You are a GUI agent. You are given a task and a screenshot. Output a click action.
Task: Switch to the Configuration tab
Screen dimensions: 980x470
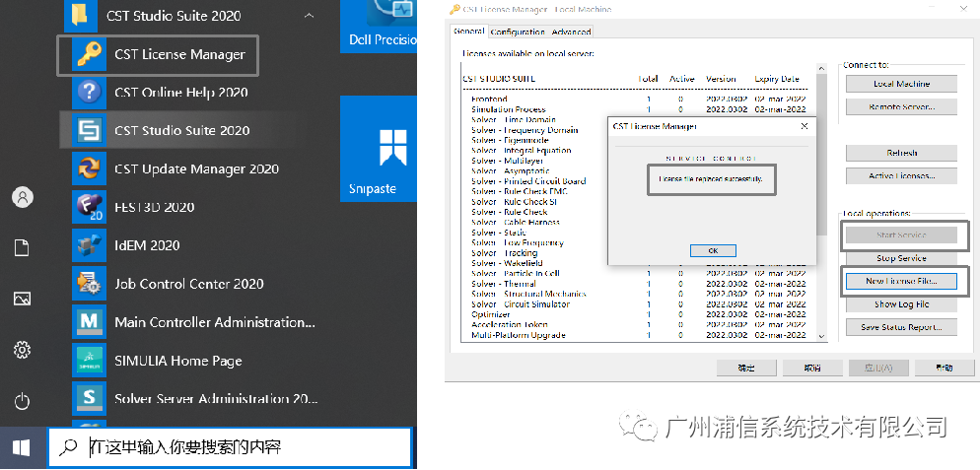click(x=518, y=32)
